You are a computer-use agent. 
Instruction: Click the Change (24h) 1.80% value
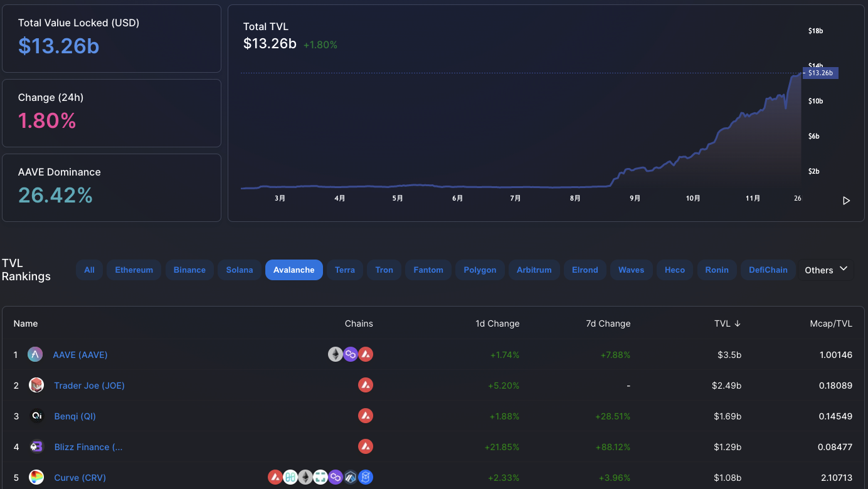(47, 120)
